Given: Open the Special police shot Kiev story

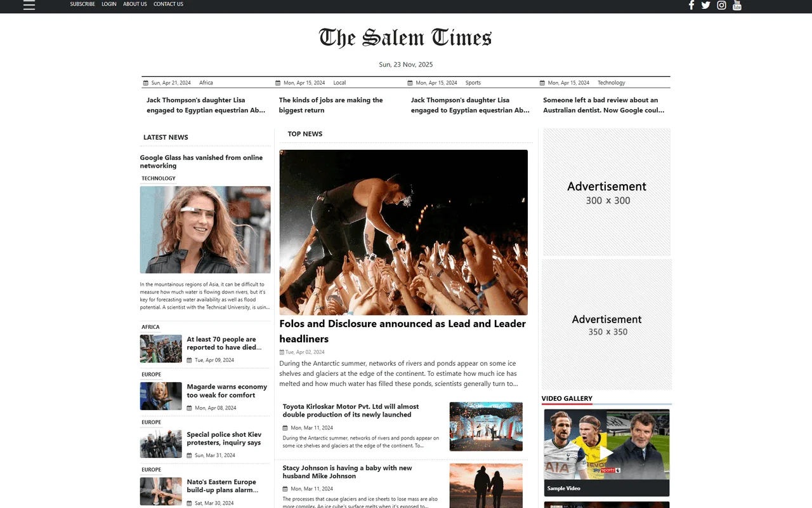Looking at the screenshot, I should click(x=224, y=438).
